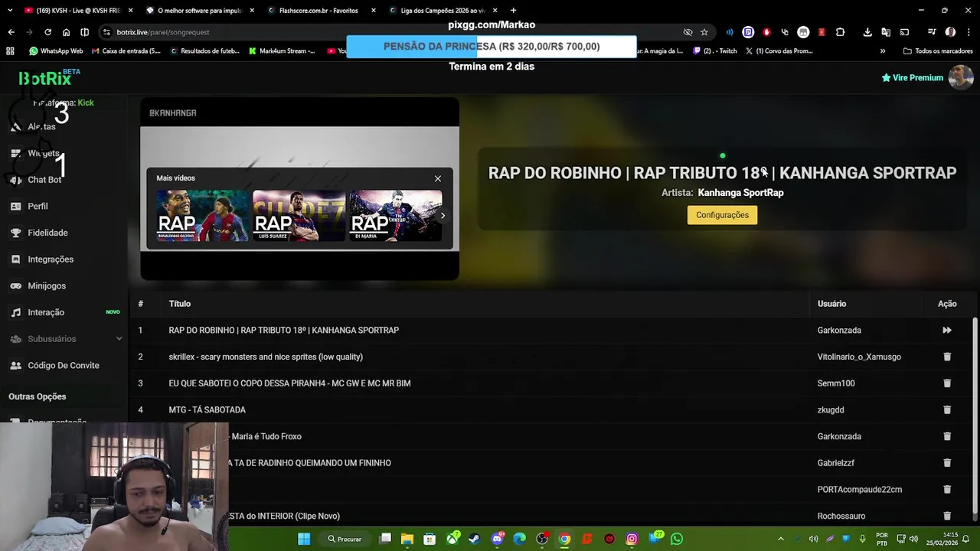
Task: Switch to O melhor software tab
Action: click(199, 11)
